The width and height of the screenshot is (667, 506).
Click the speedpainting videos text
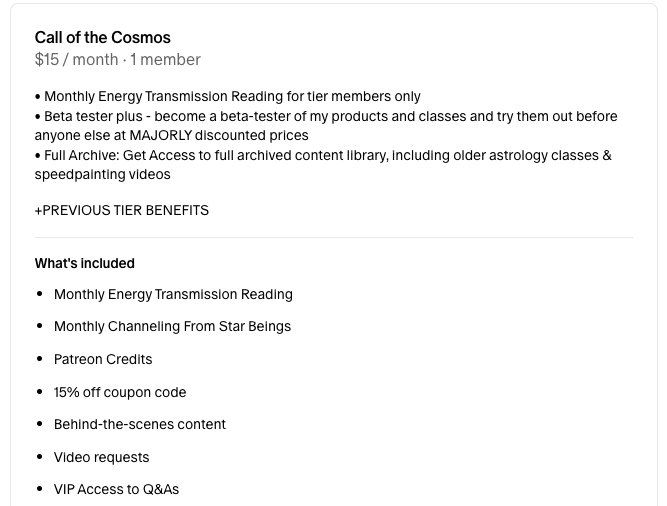[x=103, y=174]
